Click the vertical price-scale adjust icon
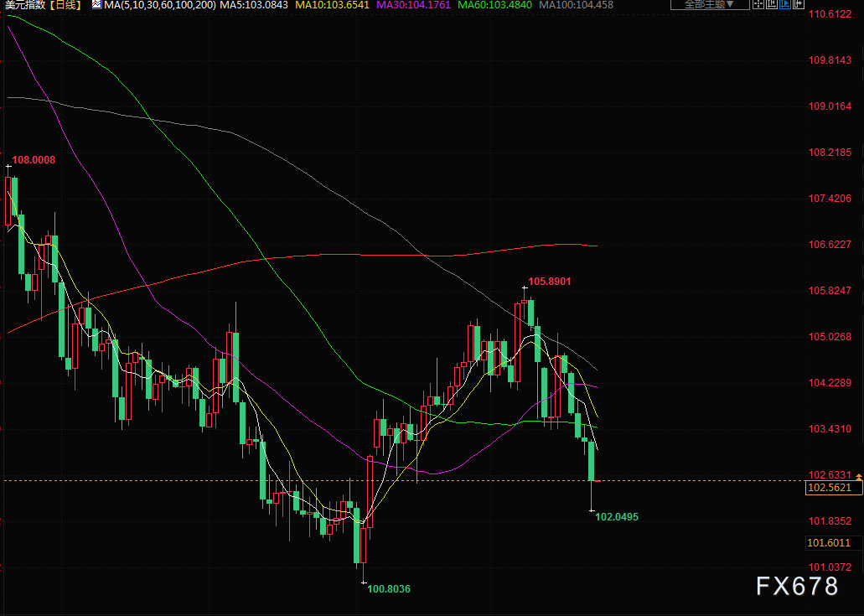Viewport: 864px width, 616px height. click(770, 5)
